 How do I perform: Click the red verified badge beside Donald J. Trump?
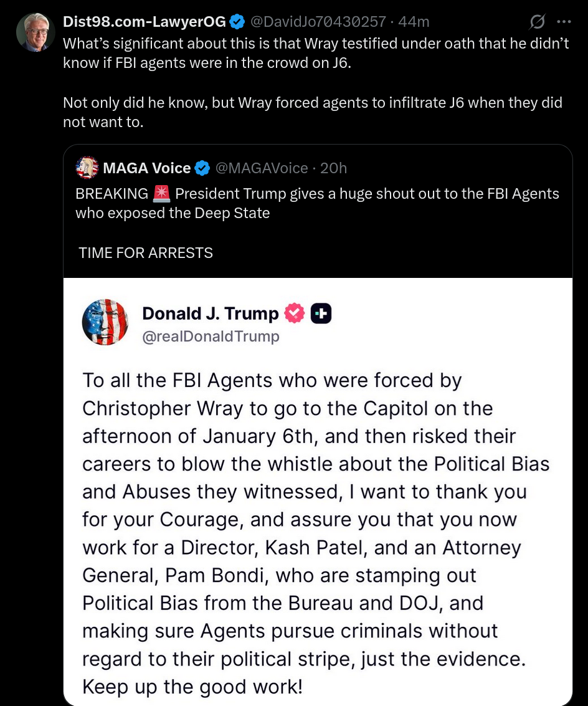[295, 313]
